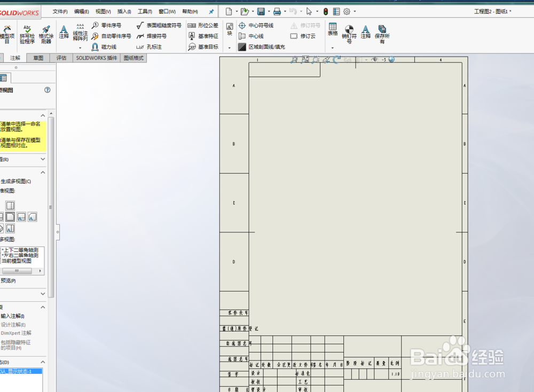Select the 格式涂刷器 format painter tool
Screen dimensions: 534x392
coord(46,34)
